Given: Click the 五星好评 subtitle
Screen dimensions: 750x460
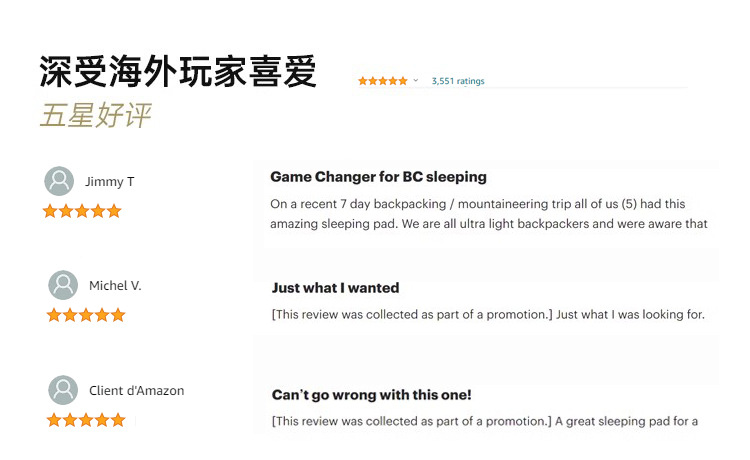Looking at the screenshot, I should (95, 115).
